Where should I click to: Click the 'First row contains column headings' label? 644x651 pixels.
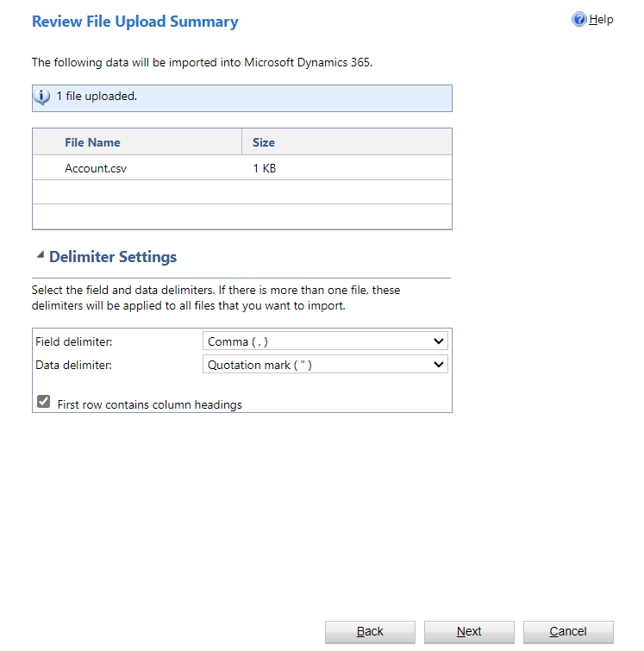(x=149, y=404)
